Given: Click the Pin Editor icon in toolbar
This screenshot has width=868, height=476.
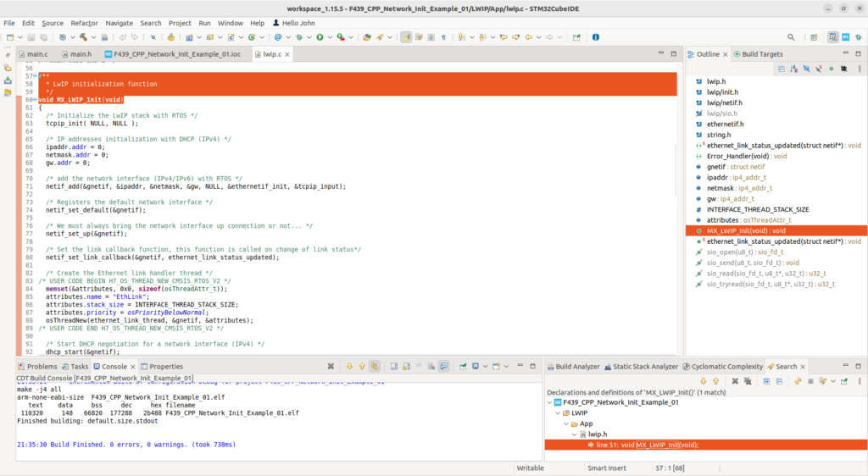Looking at the screenshot, I should click(576, 37).
